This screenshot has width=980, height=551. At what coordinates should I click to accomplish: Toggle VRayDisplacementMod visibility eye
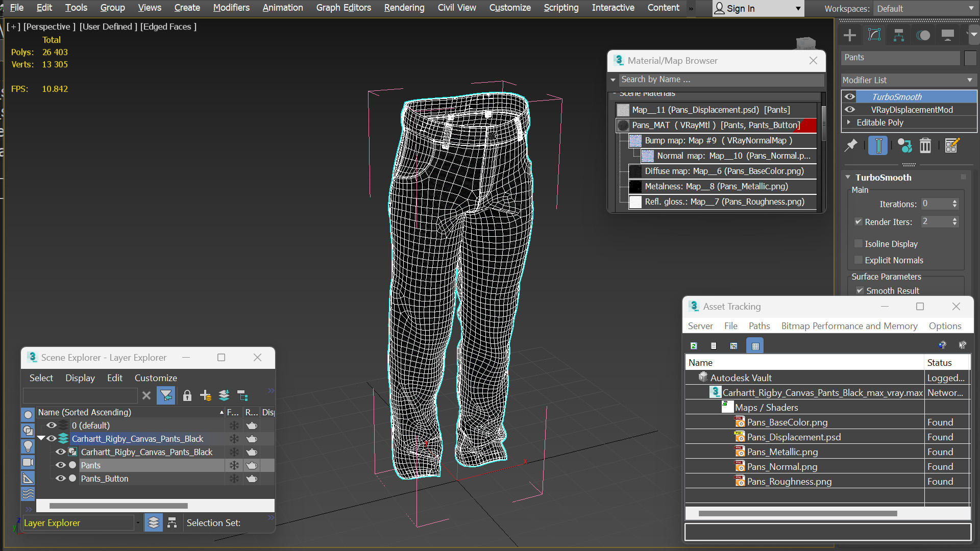[x=850, y=109]
